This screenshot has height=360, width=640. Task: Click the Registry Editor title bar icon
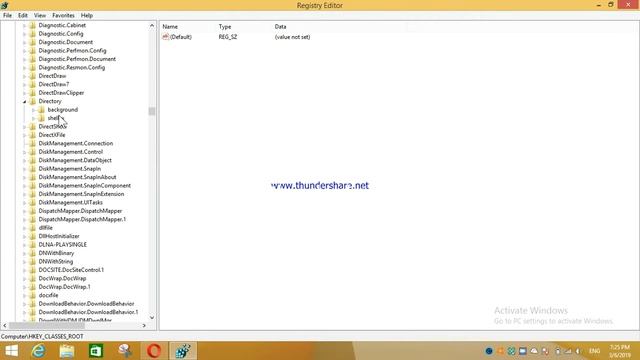[4, 5]
